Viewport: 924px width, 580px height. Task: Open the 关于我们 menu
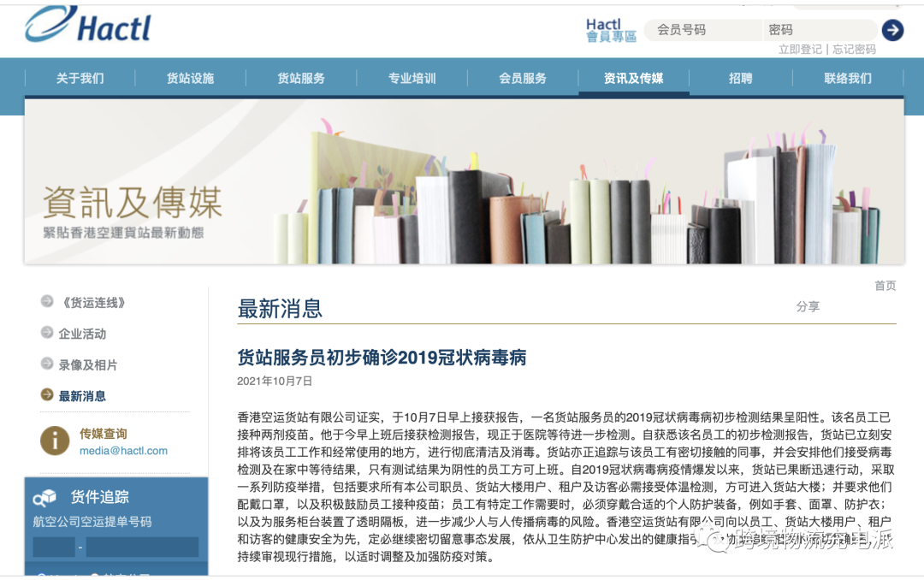click(x=79, y=77)
